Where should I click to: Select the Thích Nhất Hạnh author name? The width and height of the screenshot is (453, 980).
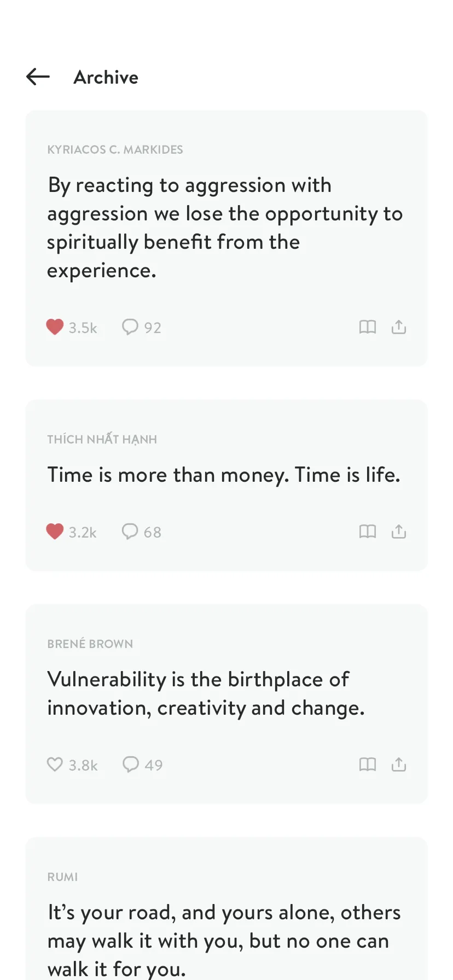pyautogui.click(x=102, y=439)
